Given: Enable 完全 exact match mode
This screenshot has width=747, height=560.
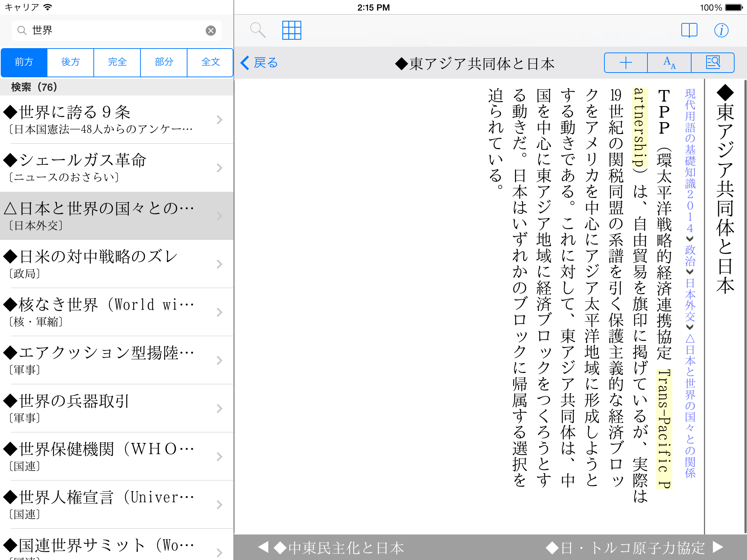Looking at the screenshot, I should (117, 62).
